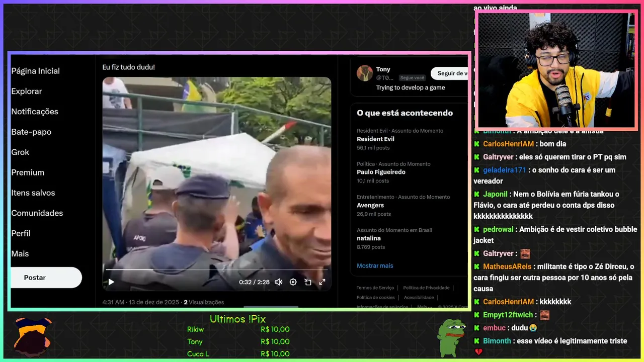Open the Avengers trending topic
This screenshot has height=362, width=644.
click(370, 205)
